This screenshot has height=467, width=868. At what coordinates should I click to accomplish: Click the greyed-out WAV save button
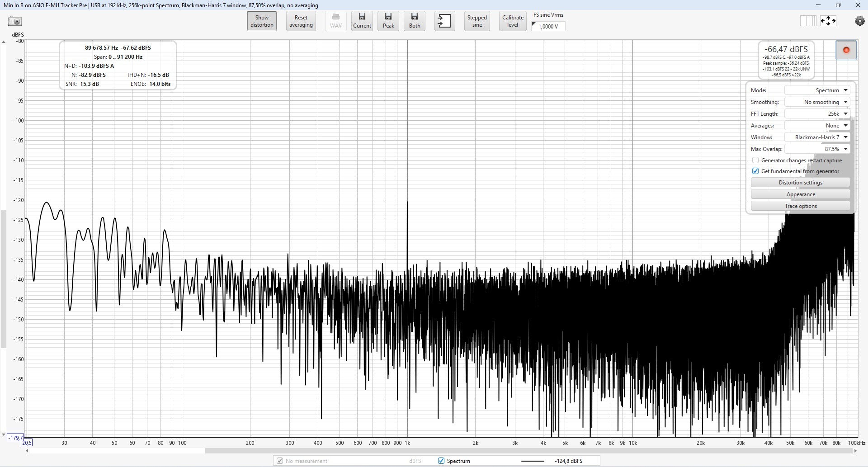coord(335,21)
